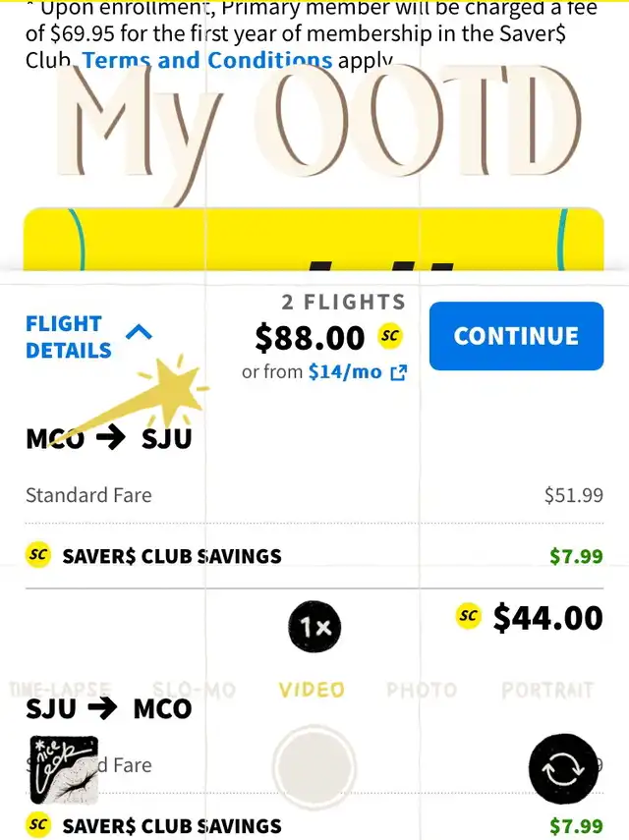Switch to PORTRAIT camera mode

click(547, 690)
